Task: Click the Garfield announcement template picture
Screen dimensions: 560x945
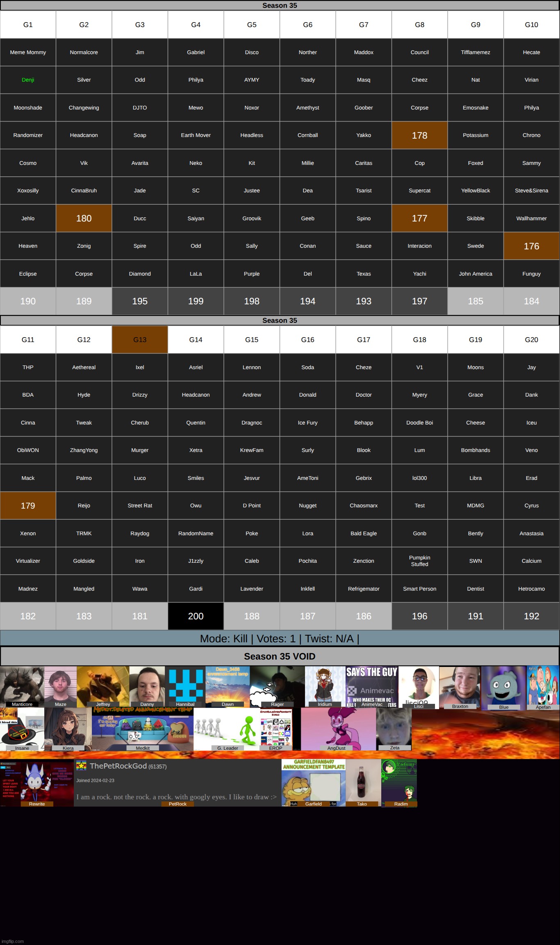Action: tap(314, 782)
